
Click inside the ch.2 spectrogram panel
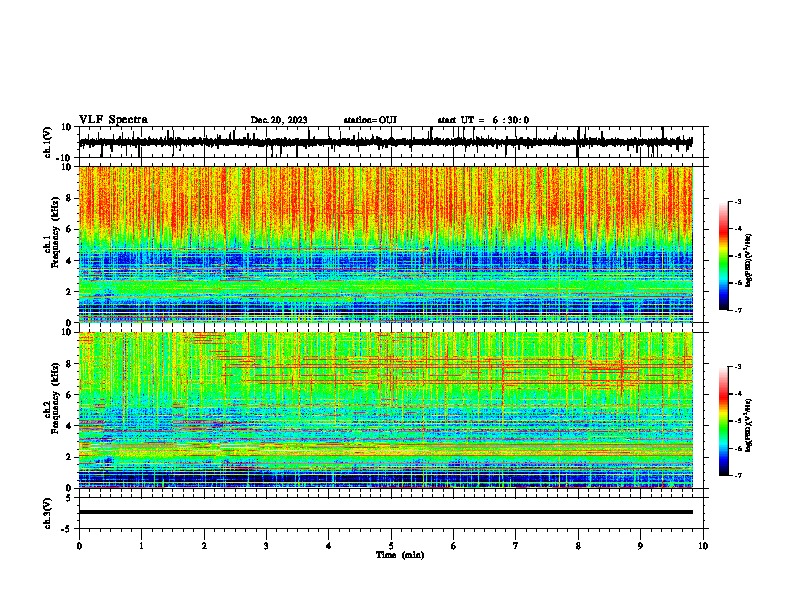(x=386, y=410)
